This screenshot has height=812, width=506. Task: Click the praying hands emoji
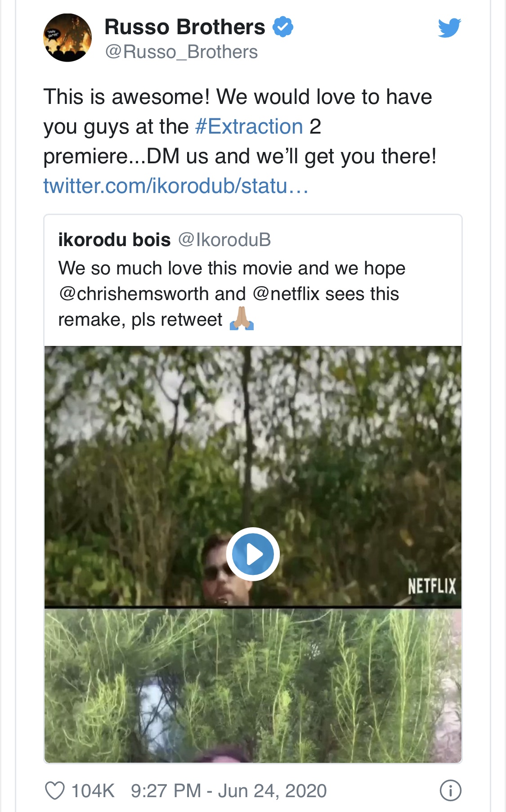[242, 319]
